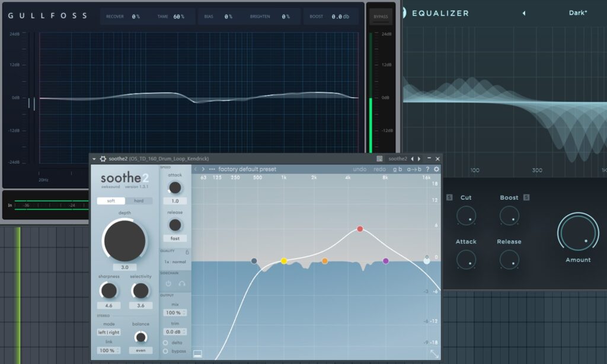Copy state a to b in soothe2
The width and height of the screenshot is (607, 364).
point(414,169)
